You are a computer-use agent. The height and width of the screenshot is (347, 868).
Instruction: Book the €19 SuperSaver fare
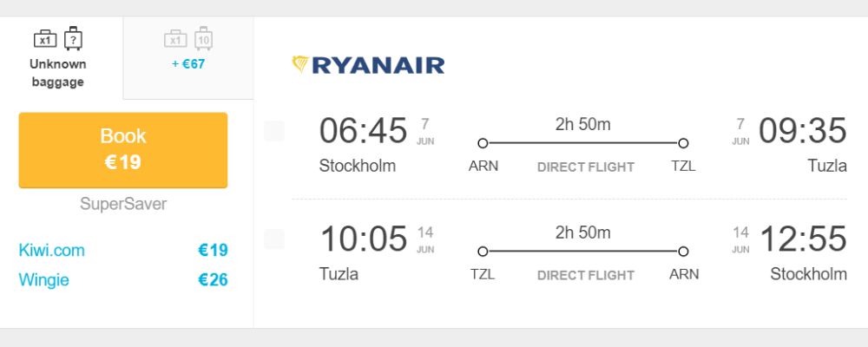[x=123, y=150]
